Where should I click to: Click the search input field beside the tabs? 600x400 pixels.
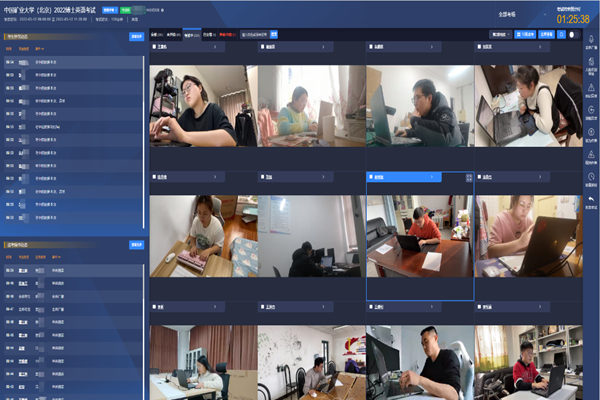click(x=253, y=33)
